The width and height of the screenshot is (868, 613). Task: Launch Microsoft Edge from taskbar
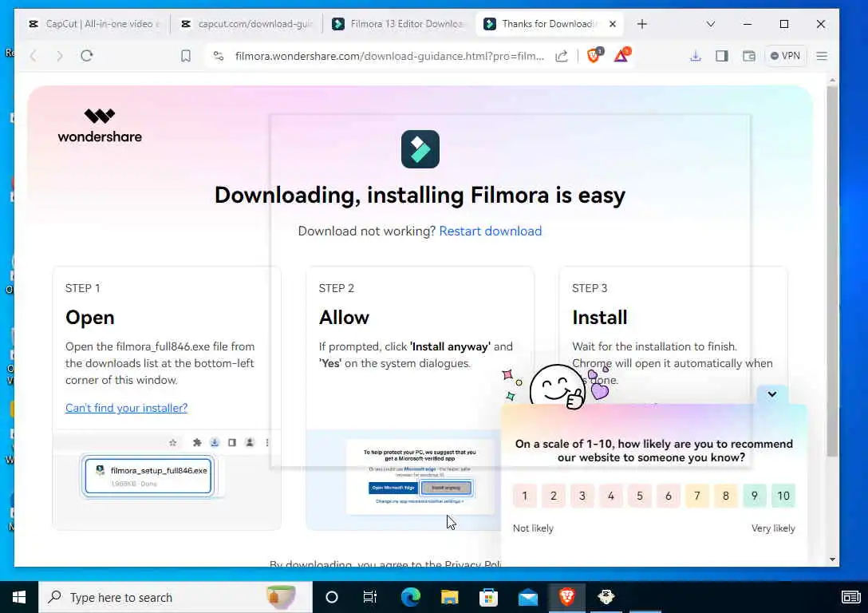[410, 597]
